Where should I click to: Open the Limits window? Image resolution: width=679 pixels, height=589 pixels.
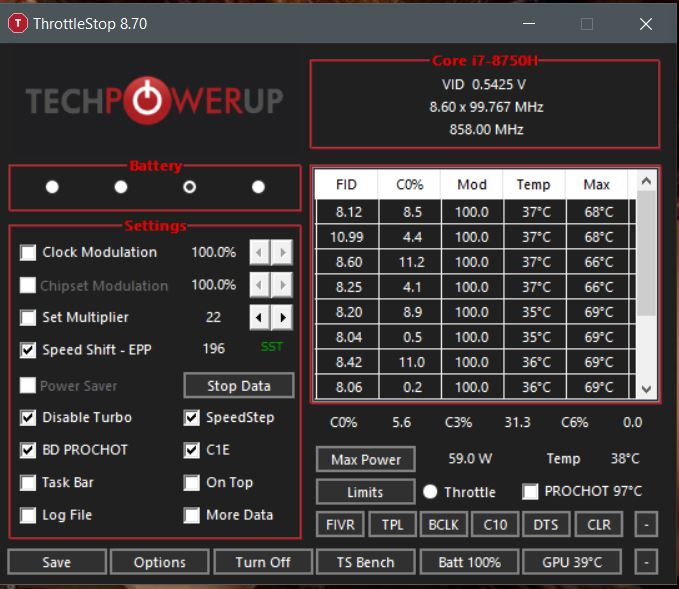coord(366,492)
